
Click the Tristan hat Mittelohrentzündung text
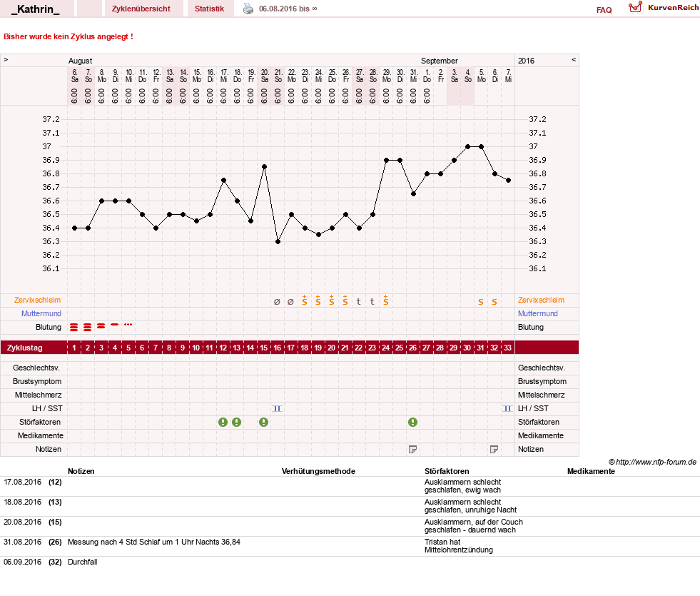click(x=459, y=546)
